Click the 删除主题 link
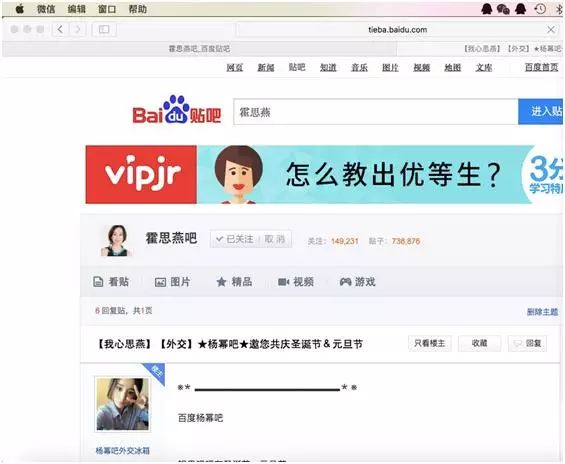The image size is (565, 464). click(x=542, y=312)
